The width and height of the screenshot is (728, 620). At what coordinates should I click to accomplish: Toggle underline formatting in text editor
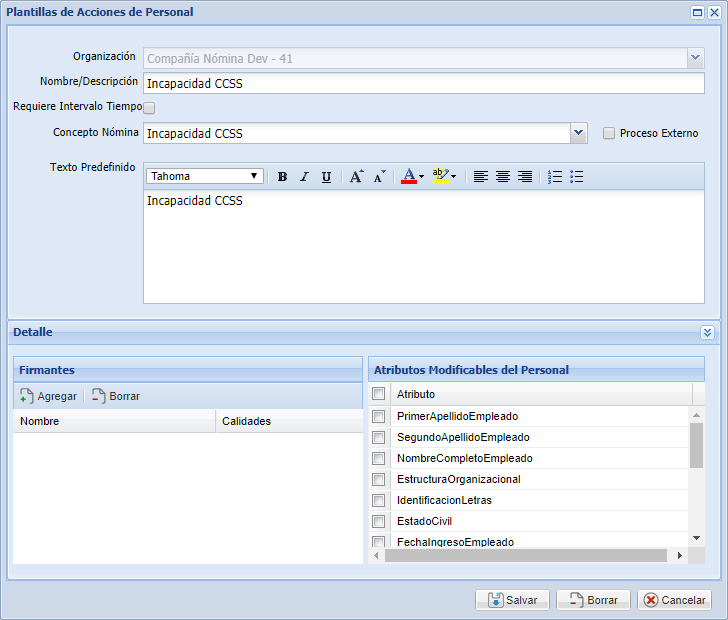point(326,176)
